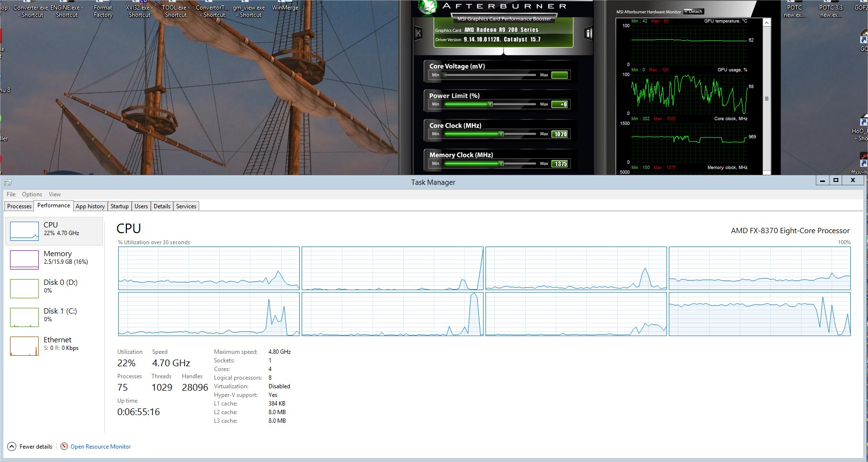The height and width of the screenshot is (462, 868).
Task: Click the Task Manager title bar icon
Action: click(x=8, y=182)
